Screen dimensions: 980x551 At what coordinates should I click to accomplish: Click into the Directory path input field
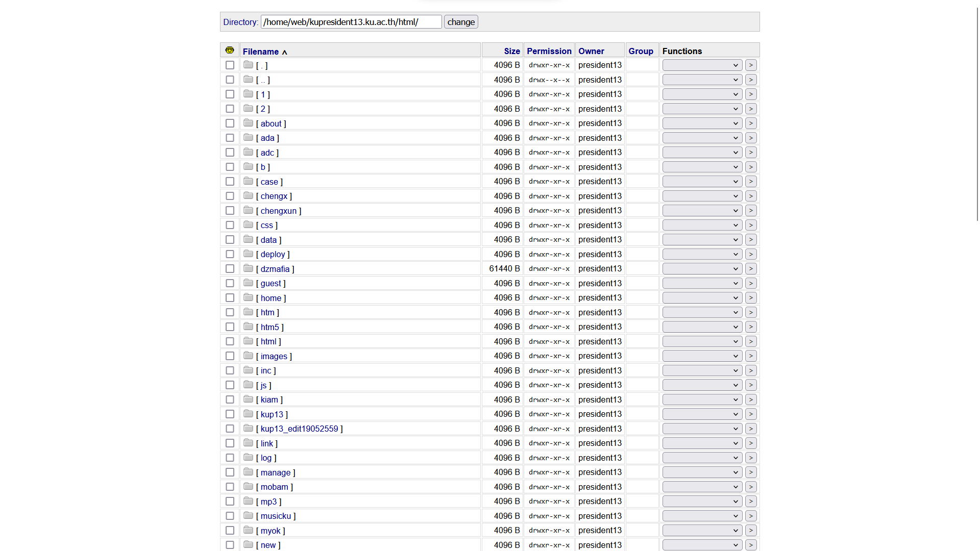pos(351,22)
